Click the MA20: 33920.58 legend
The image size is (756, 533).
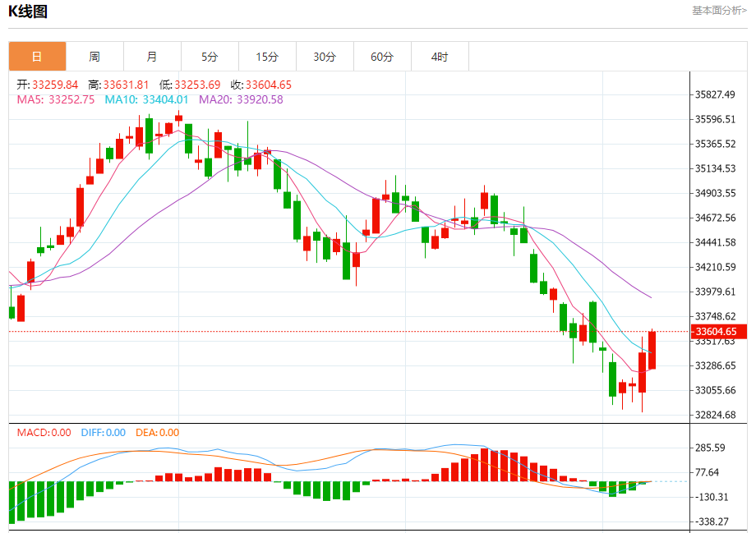click(241, 99)
